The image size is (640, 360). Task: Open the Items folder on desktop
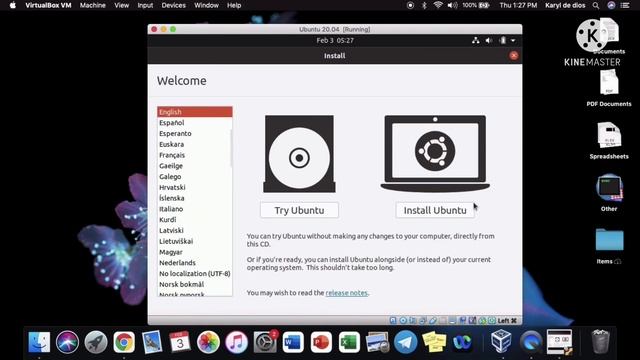click(x=609, y=246)
